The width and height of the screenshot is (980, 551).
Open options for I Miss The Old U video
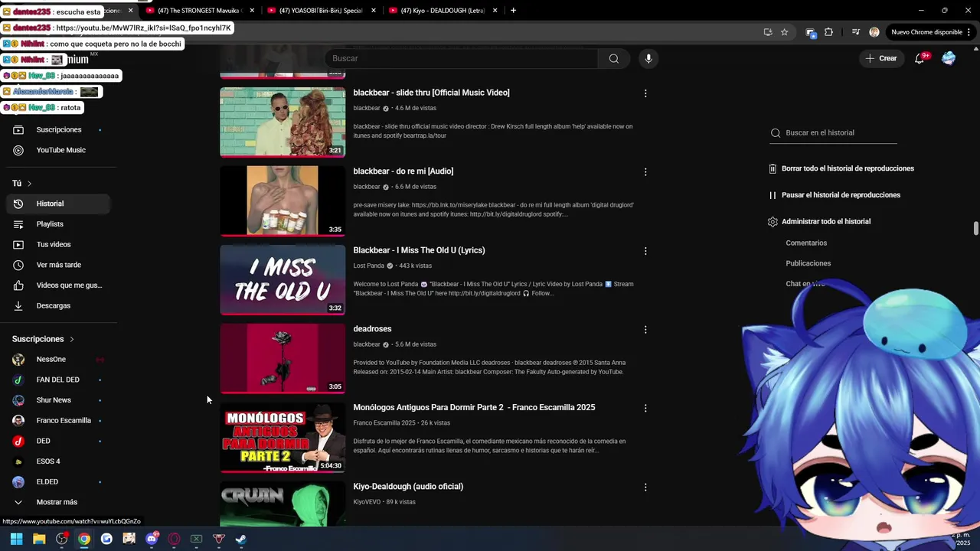645,251
